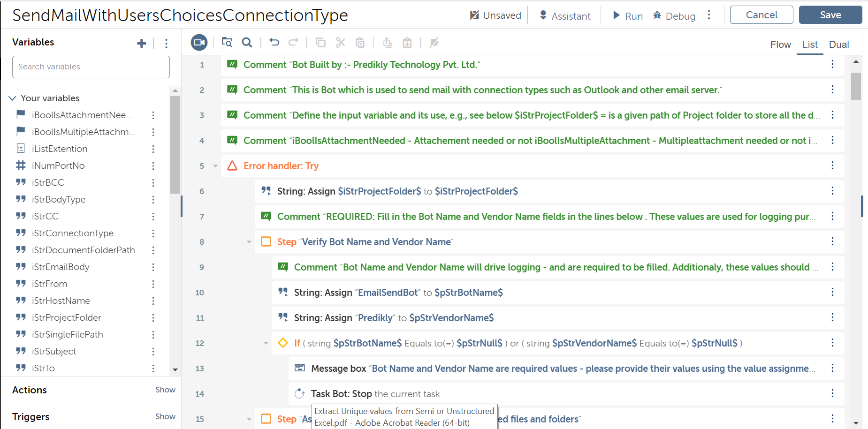Click the Message box action icon on line 13

299,368
